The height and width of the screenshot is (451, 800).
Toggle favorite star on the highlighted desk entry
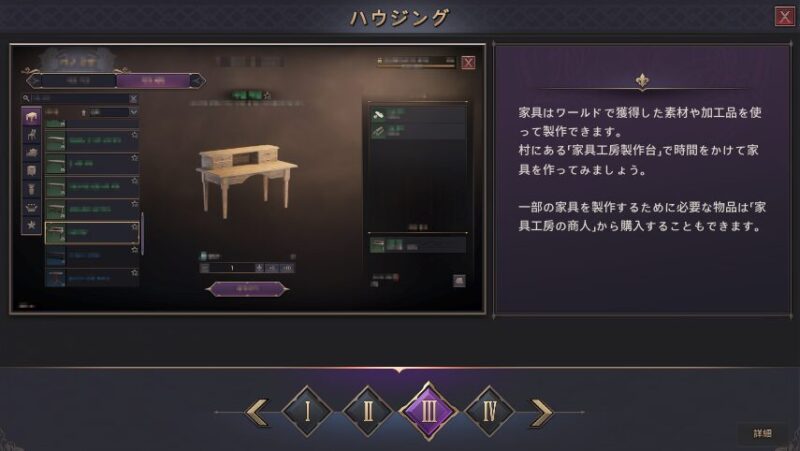(x=135, y=227)
